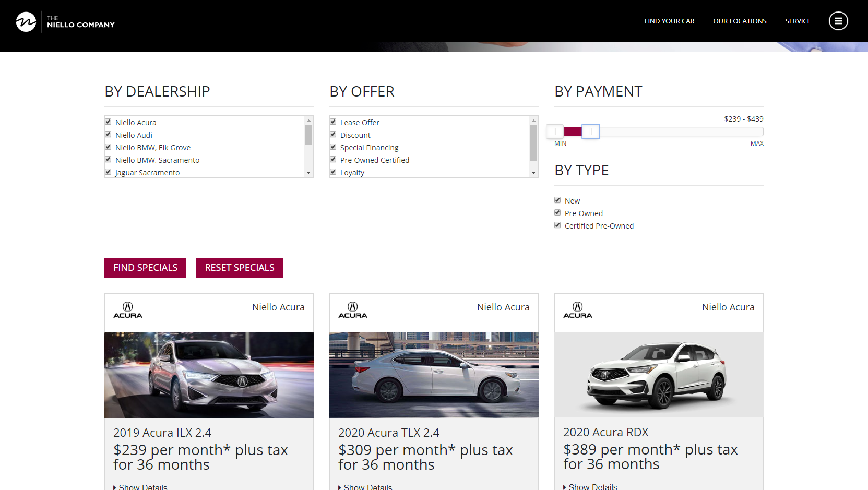This screenshot has width=868, height=490.
Task: Open the Our Locations menu
Action: click(x=740, y=21)
